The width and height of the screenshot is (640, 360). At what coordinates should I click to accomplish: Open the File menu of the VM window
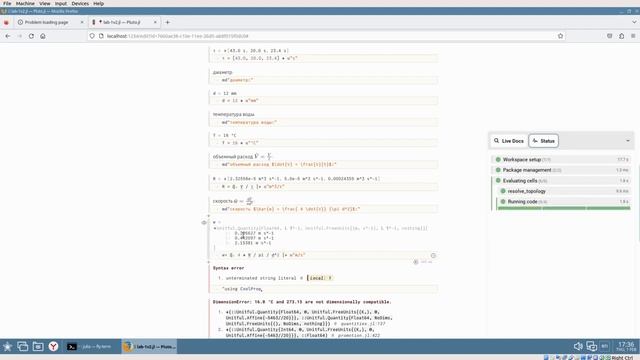7,3
